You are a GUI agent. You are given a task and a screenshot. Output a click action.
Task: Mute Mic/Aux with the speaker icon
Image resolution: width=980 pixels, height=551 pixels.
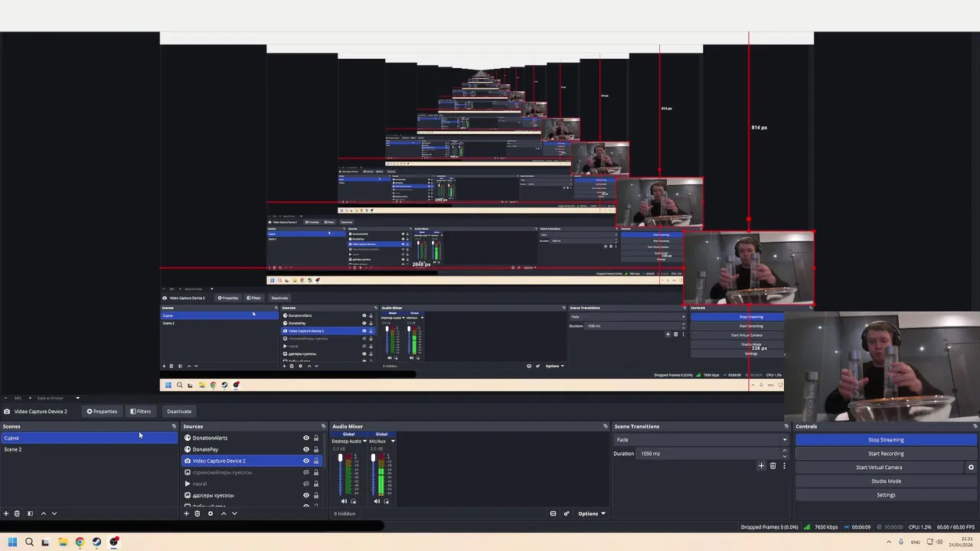[377, 501]
